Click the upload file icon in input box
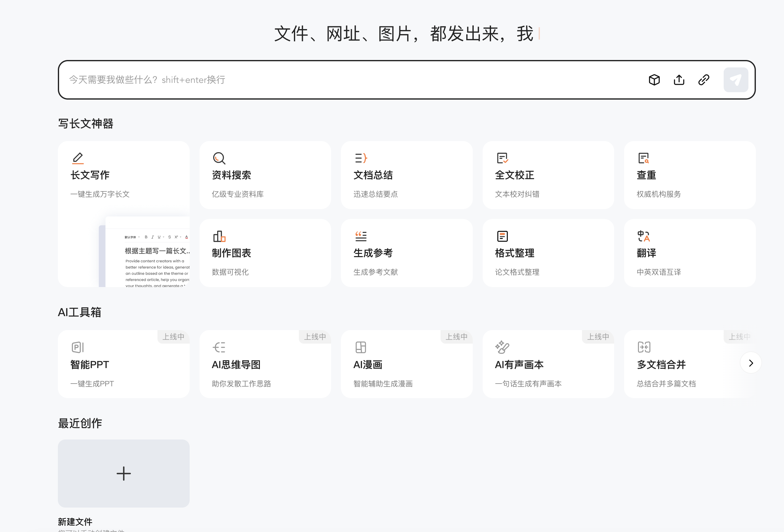This screenshot has height=532, width=784. tap(679, 80)
